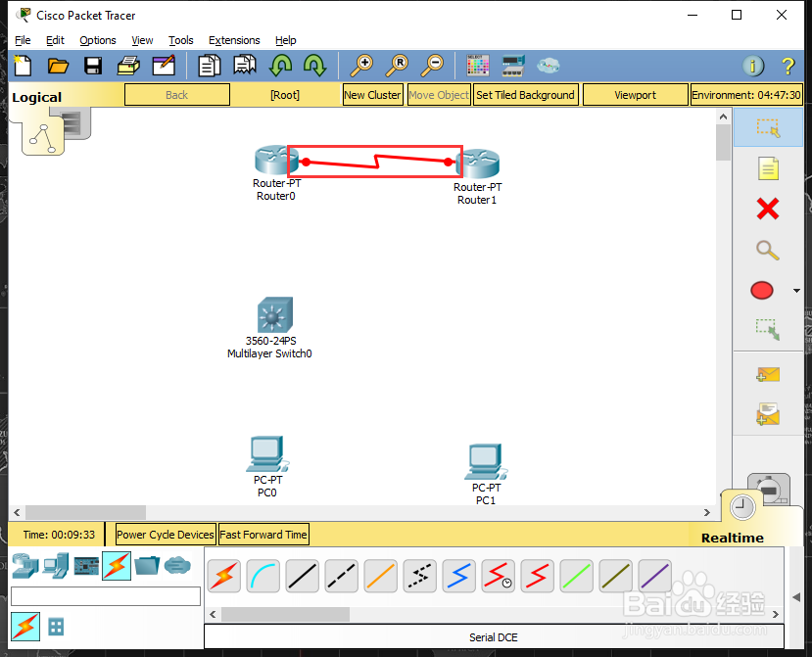Select the Place Note tool
The height and width of the screenshot is (657, 812).
coord(768,168)
